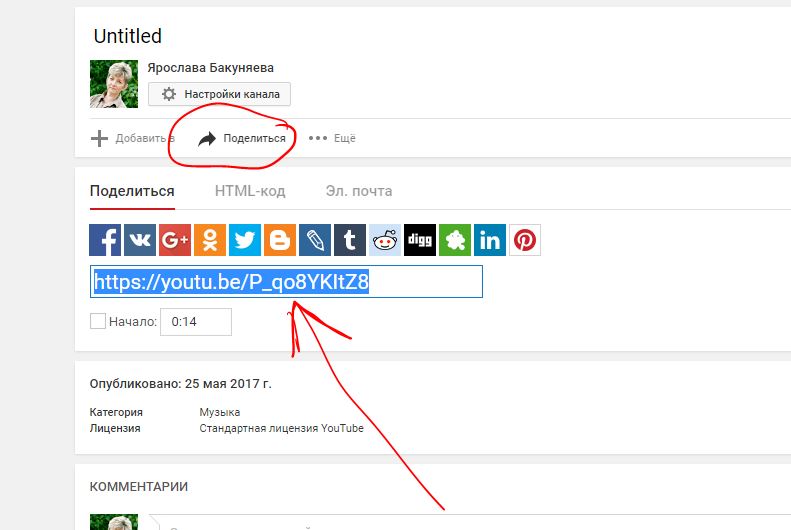Click the Настройки канала button
Screen dimensions: 791x530
(x=219, y=94)
